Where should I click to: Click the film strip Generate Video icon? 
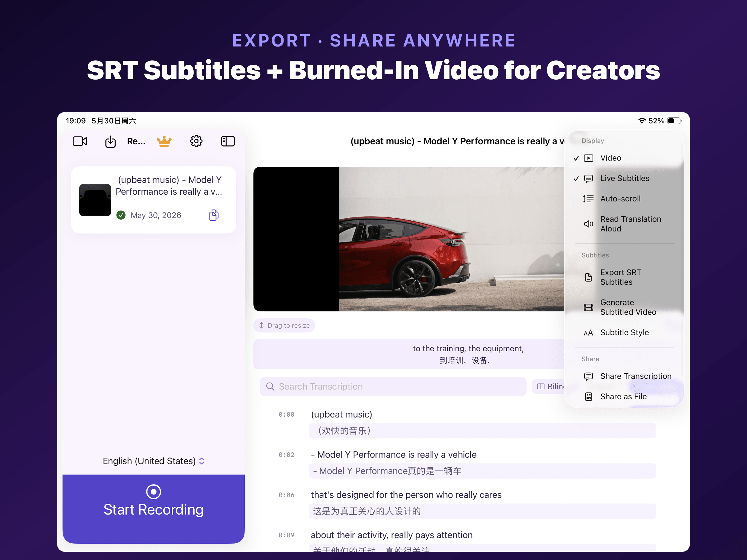click(x=589, y=307)
